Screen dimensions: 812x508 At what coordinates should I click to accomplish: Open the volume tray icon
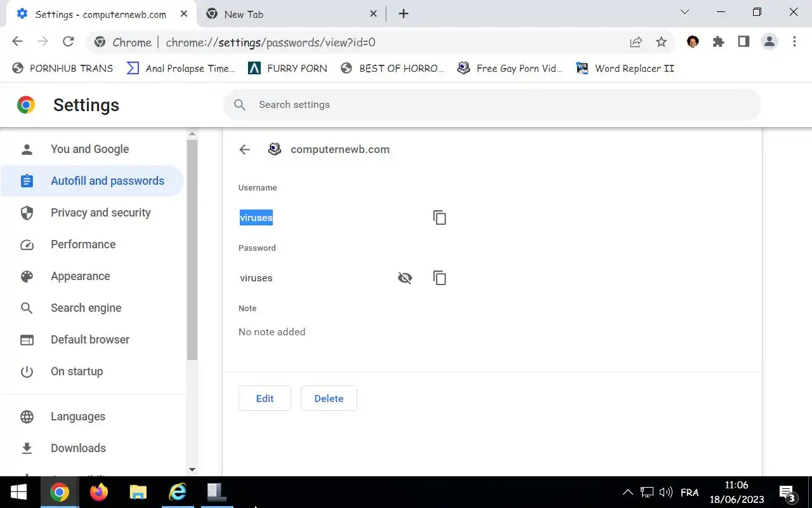coord(665,492)
